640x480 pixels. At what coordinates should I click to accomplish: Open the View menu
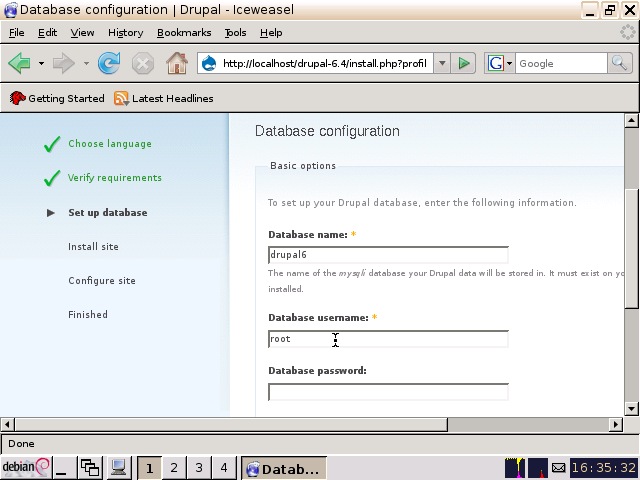(x=82, y=33)
